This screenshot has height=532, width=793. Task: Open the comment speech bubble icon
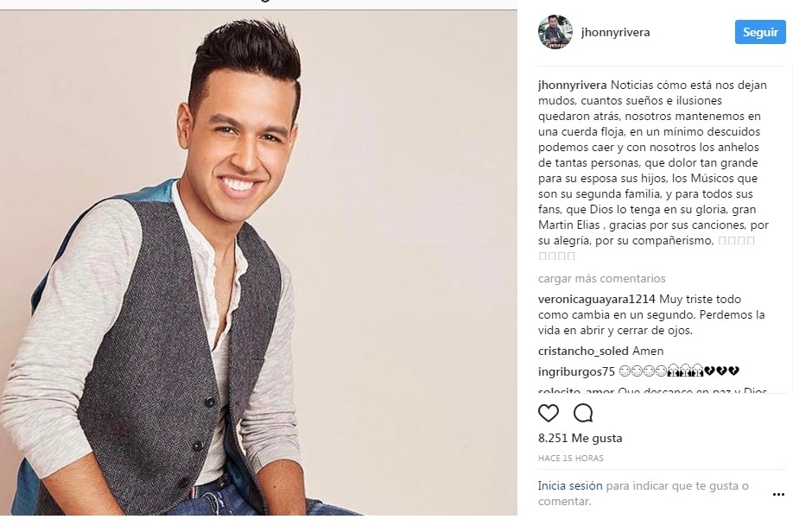pyautogui.click(x=583, y=413)
